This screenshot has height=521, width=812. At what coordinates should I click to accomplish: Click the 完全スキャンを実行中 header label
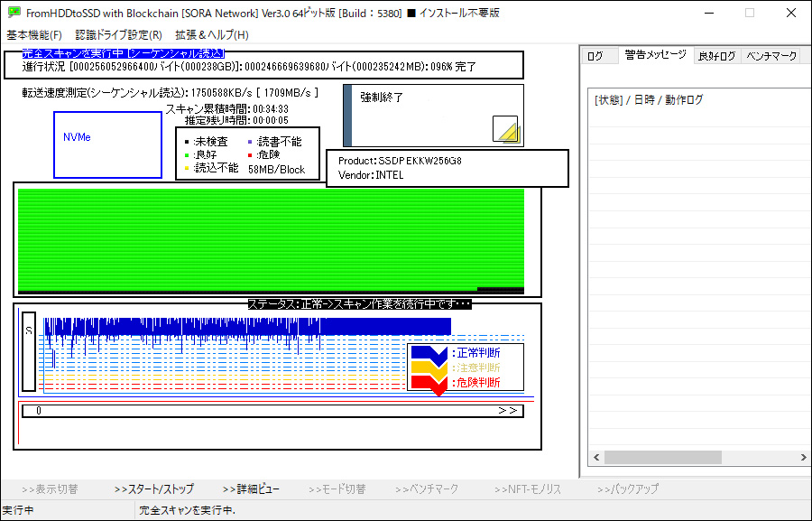pos(124,53)
